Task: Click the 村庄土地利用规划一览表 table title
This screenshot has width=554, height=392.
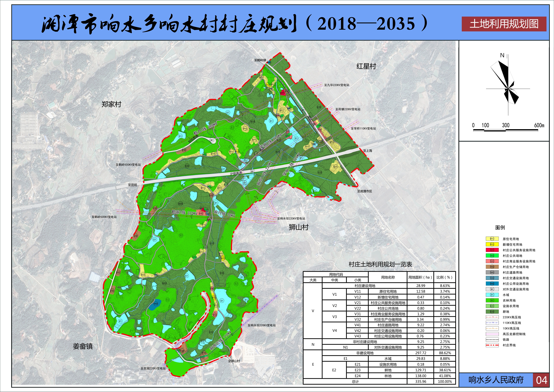Action: point(380,264)
